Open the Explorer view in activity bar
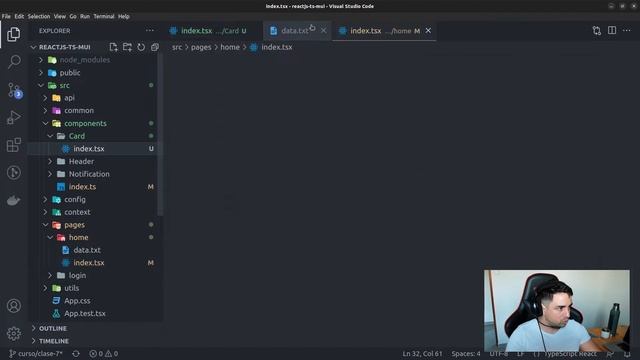The width and height of the screenshot is (640, 360). point(13,34)
